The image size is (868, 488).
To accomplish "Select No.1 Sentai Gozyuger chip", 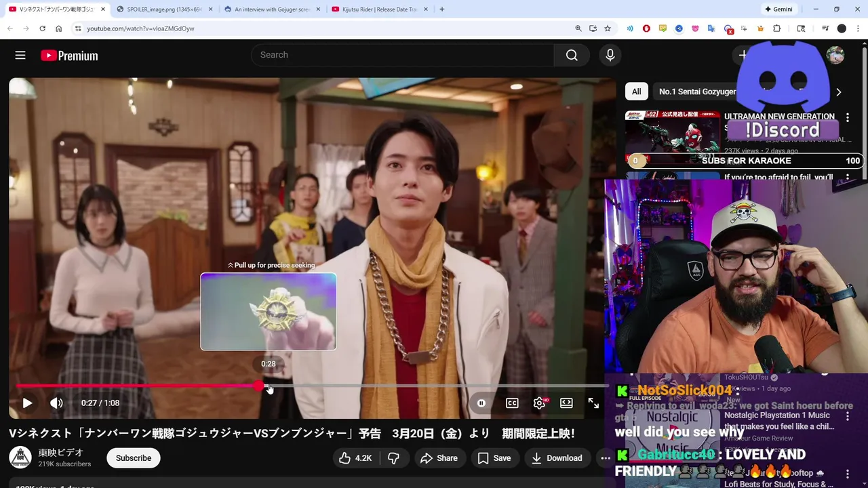I will 697,91.
